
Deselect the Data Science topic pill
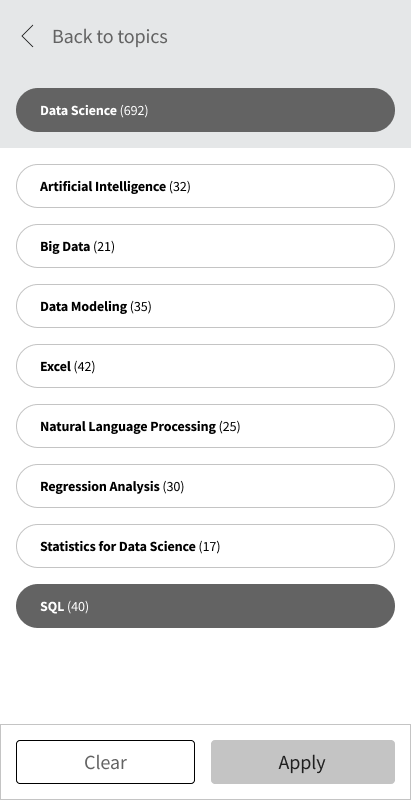(206, 110)
